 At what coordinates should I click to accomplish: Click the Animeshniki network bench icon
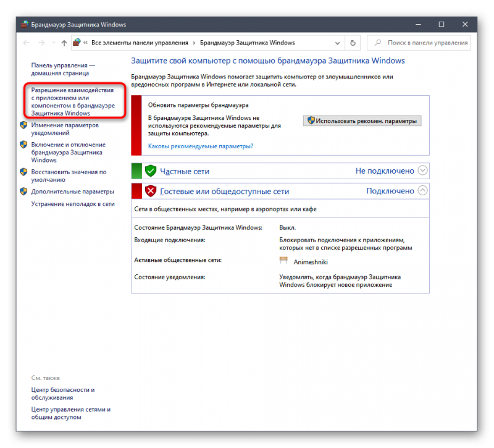tap(283, 260)
